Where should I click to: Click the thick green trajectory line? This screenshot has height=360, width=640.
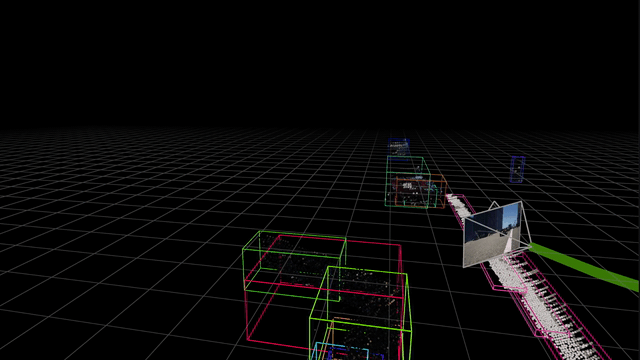pos(584,266)
